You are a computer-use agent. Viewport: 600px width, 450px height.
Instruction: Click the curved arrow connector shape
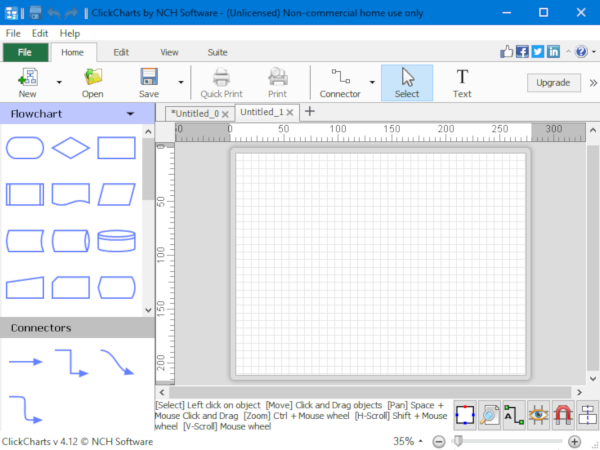pyautogui.click(x=117, y=361)
